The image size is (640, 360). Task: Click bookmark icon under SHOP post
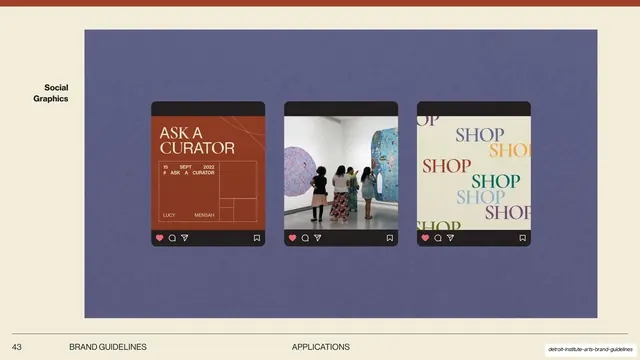[x=522, y=238]
